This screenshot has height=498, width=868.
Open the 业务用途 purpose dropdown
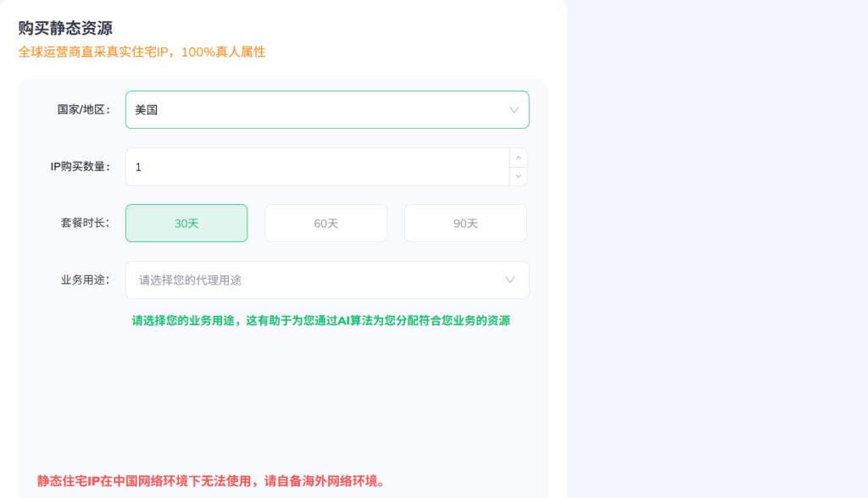click(x=326, y=279)
